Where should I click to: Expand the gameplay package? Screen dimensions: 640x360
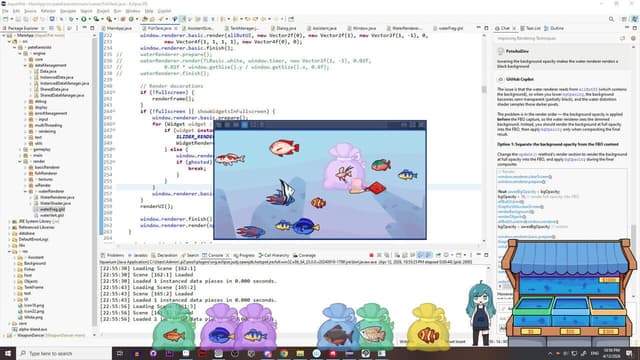[x=20, y=149]
